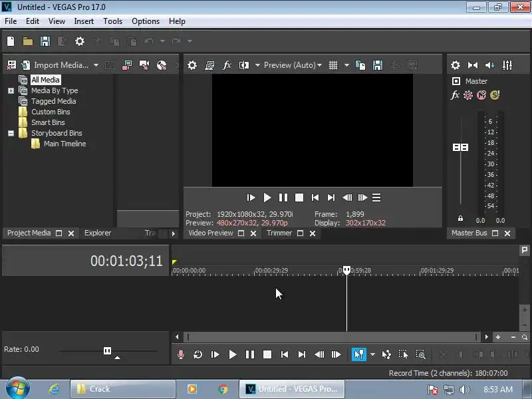Viewport: 532px width, 399px height.
Task: Open the preview transport hamburger menu
Action: point(376,198)
